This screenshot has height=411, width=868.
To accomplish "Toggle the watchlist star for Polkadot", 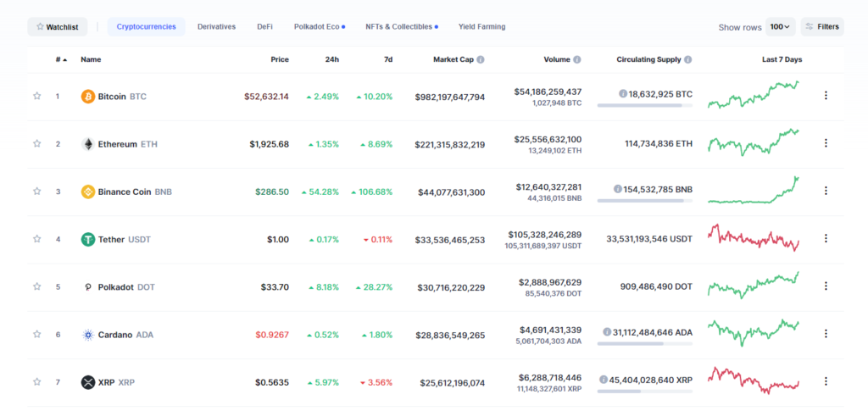I will pos(37,286).
